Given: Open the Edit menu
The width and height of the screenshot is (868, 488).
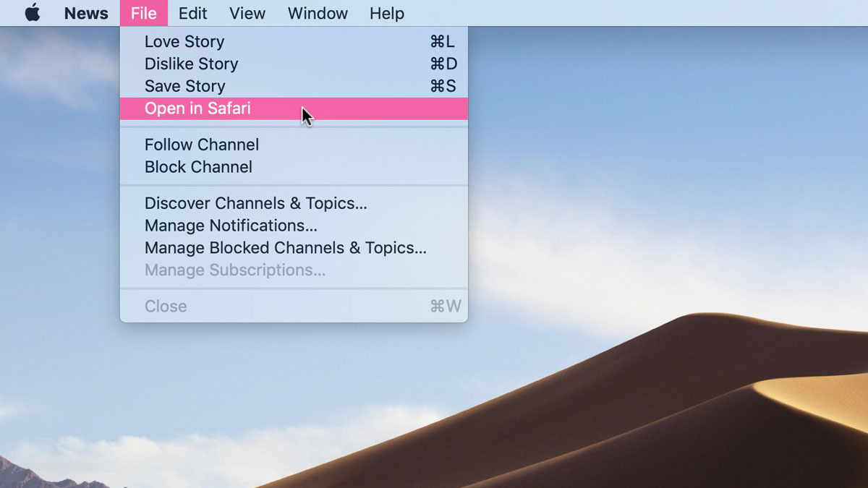Looking at the screenshot, I should (x=193, y=13).
